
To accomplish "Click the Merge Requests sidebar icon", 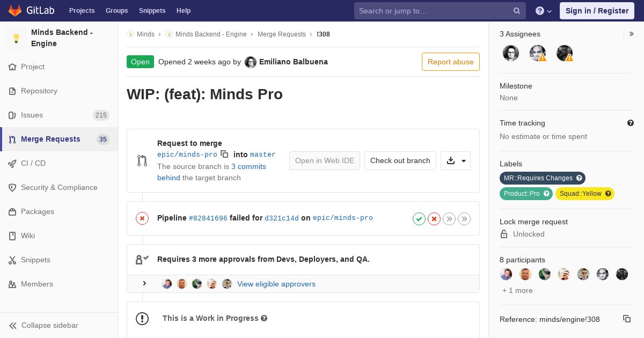I will [x=12, y=139].
